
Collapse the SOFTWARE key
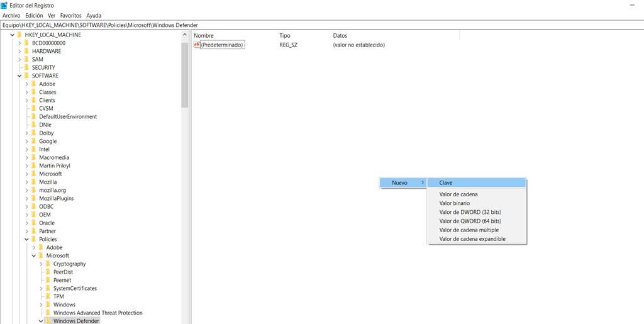coord(19,76)
